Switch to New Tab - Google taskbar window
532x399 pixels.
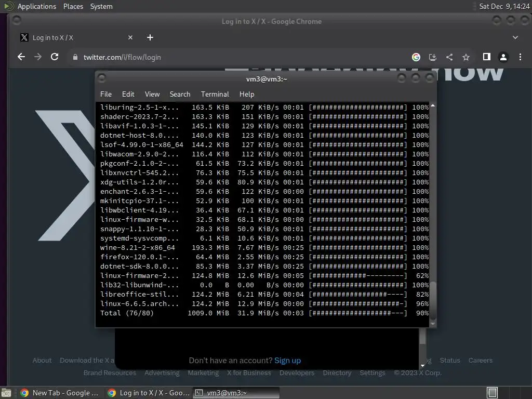(60, 393)
